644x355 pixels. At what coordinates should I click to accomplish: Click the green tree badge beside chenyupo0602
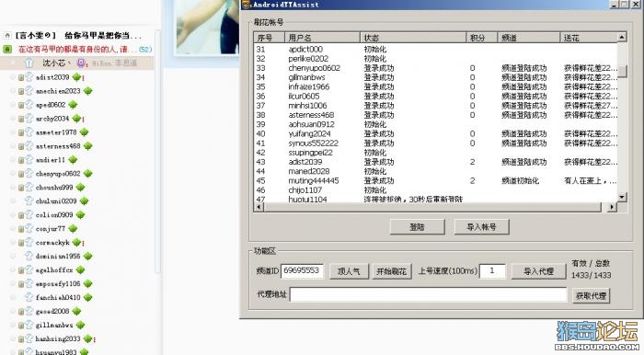pos(88,174)
